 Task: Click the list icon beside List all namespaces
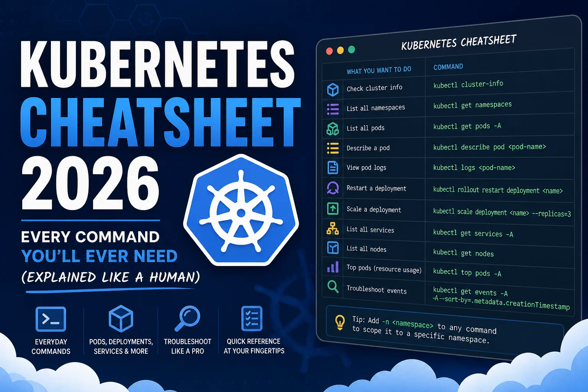[x=333, y=109]
